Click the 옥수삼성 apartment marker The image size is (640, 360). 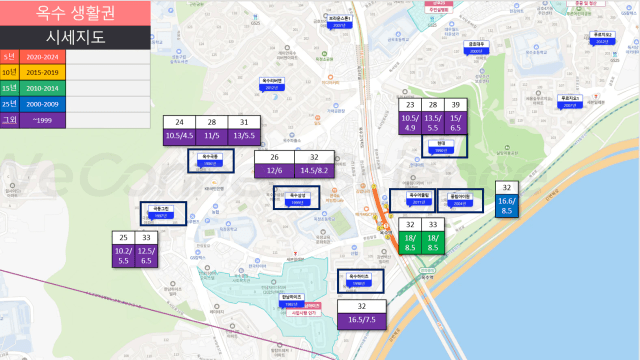point(297,199)
